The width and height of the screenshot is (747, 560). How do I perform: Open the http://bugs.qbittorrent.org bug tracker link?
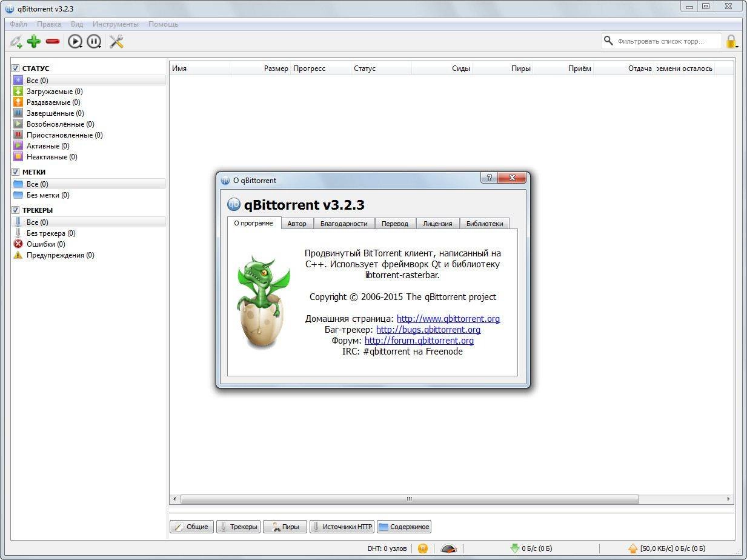(x=428, y=330)
